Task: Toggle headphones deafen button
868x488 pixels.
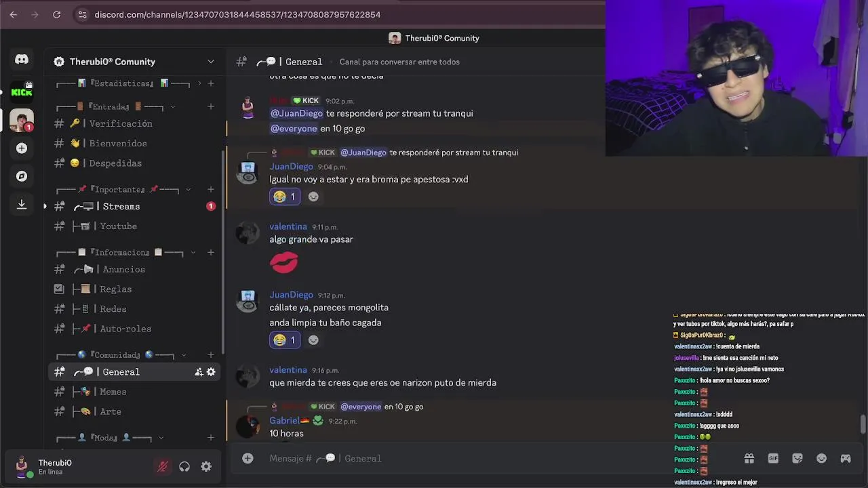Action: pyautogui.click(x=184, y=466)
